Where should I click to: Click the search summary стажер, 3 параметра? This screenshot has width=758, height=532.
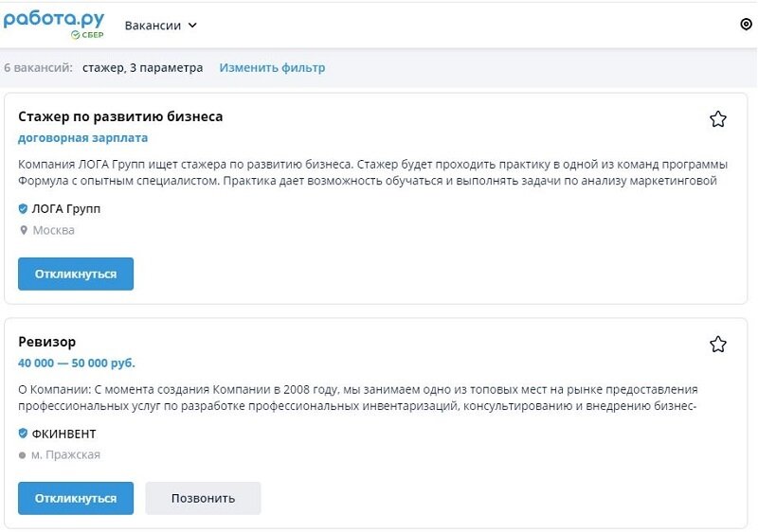tap(142, 68)
